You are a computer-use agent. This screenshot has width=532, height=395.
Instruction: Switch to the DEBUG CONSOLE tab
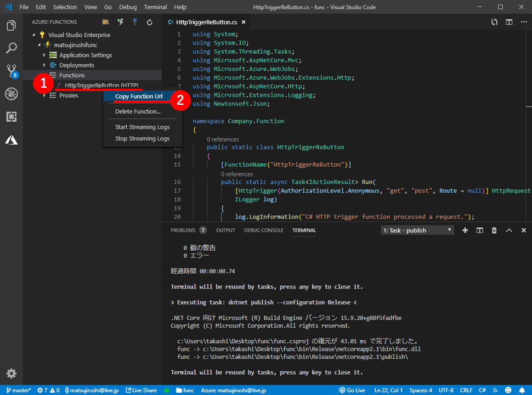(x=264, y=230)
